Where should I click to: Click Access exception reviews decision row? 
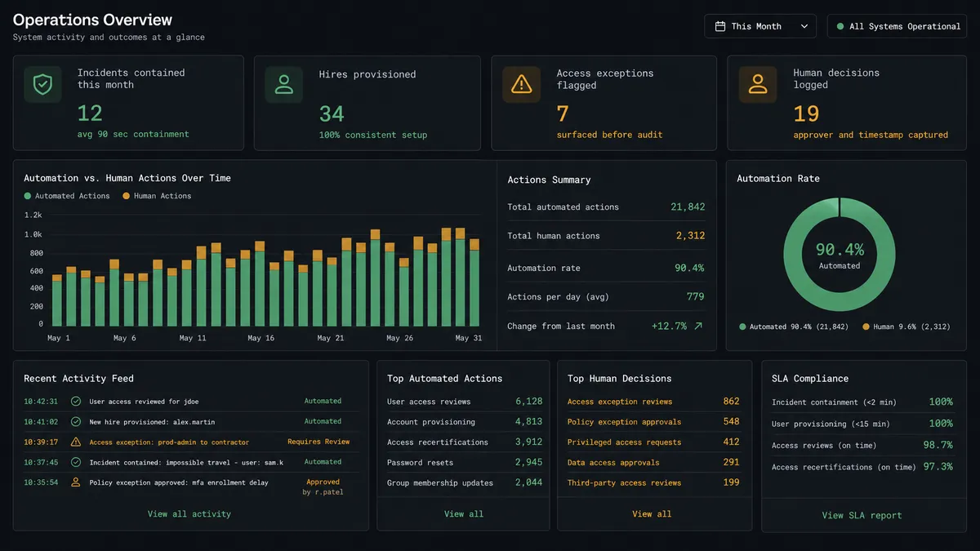(653, 402)
